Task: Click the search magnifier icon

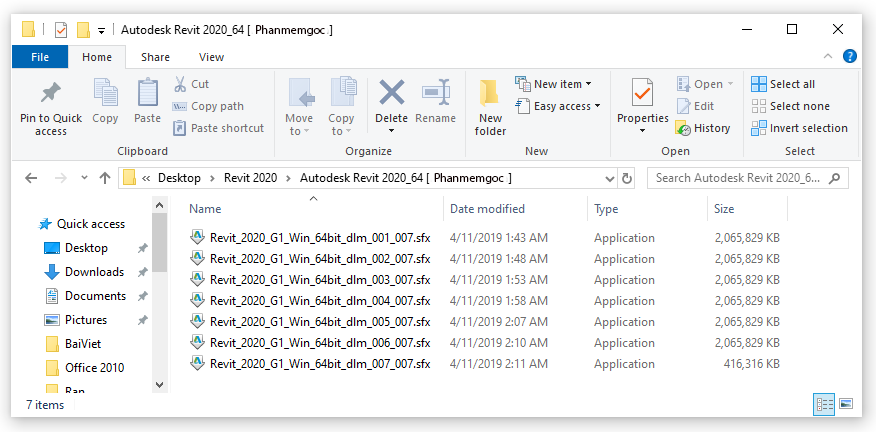Action: (835, 178)
